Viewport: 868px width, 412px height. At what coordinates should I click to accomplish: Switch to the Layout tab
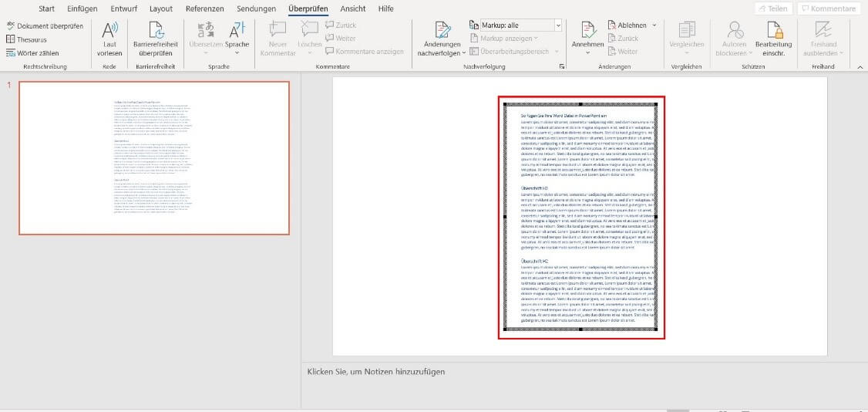(x=161, y=8)
